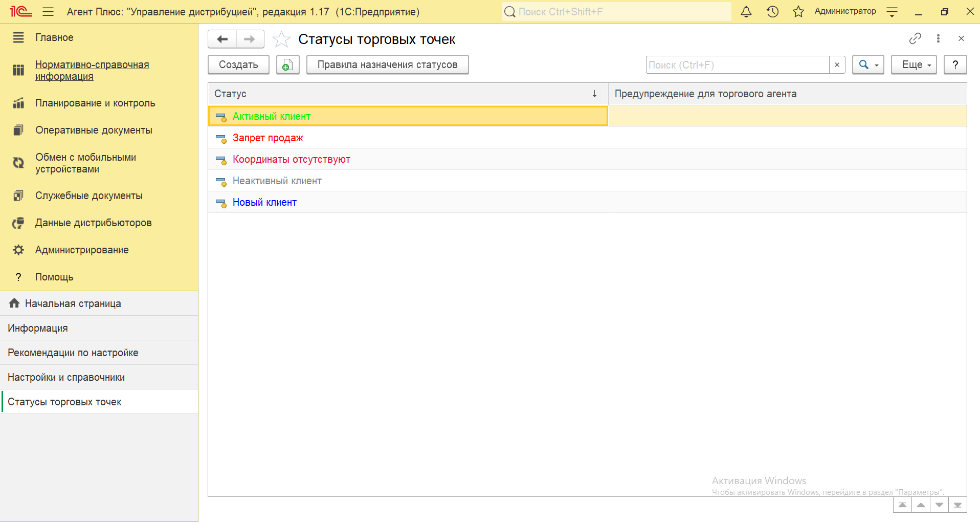Add Статусы торговых точек to favorites star
The width and height of the screenshot is (980, 522).
[x=281, y=39]
